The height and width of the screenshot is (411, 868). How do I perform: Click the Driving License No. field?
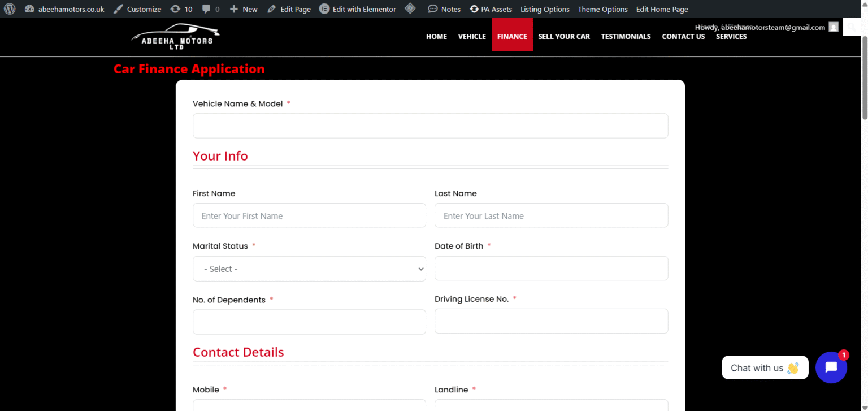551,321
